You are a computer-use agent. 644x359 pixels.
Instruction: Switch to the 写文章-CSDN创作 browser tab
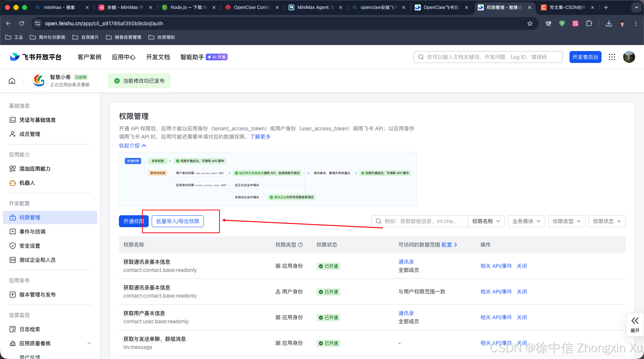(567, 7)
